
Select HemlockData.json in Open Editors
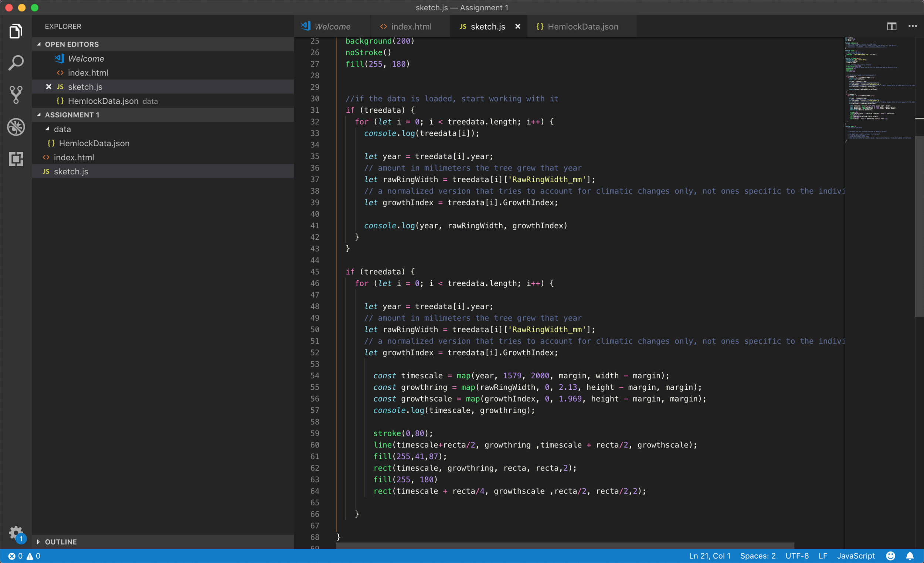(163, 101)
